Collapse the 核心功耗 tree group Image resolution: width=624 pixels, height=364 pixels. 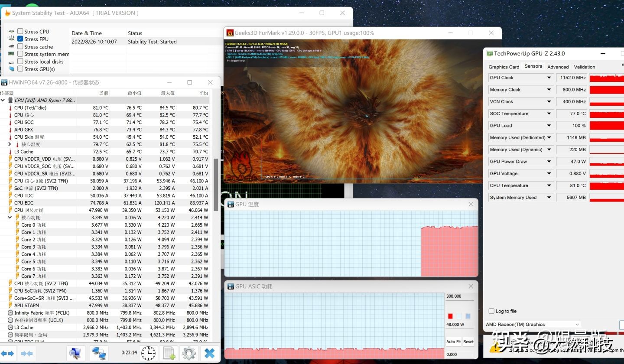(x=10, y=218)
